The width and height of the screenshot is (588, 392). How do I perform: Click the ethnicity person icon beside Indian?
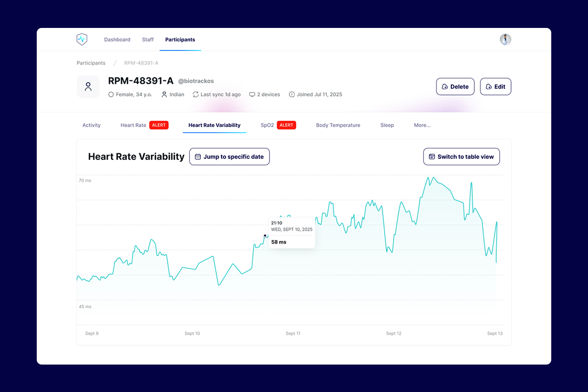[x=164, y=95]
